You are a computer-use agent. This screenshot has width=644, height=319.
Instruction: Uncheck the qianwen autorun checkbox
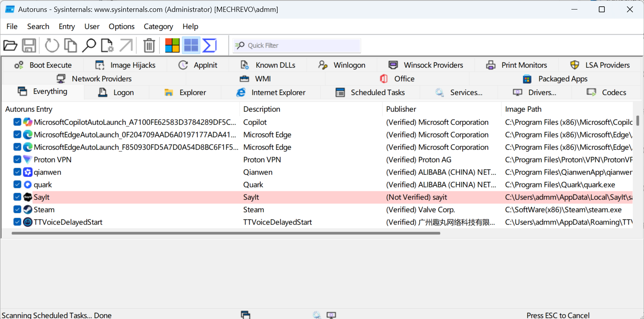[x=17, y=172]
